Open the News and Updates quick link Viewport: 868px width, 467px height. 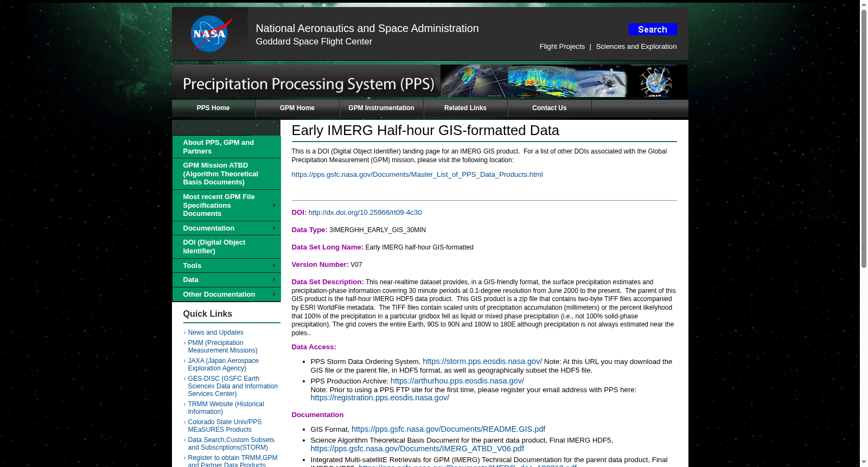215,332
